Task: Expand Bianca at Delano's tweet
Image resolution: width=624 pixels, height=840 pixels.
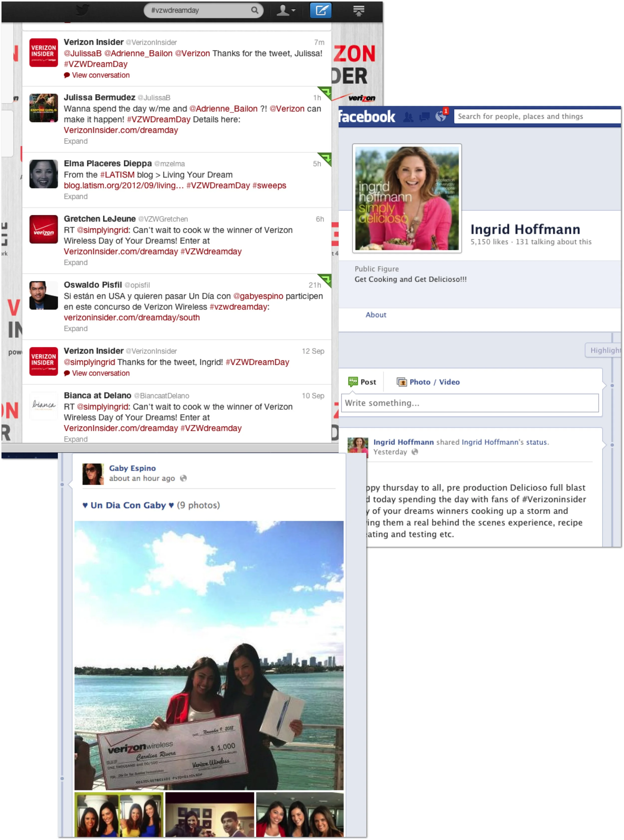Action: point(76,439)
